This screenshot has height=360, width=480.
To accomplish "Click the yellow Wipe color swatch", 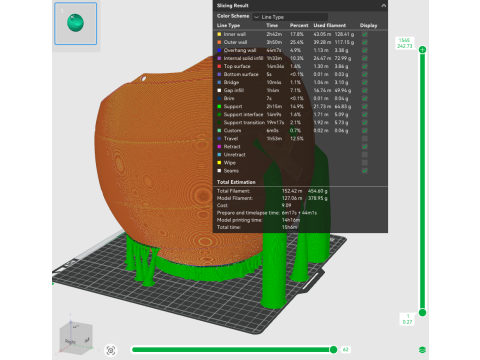I will point(219,163).
